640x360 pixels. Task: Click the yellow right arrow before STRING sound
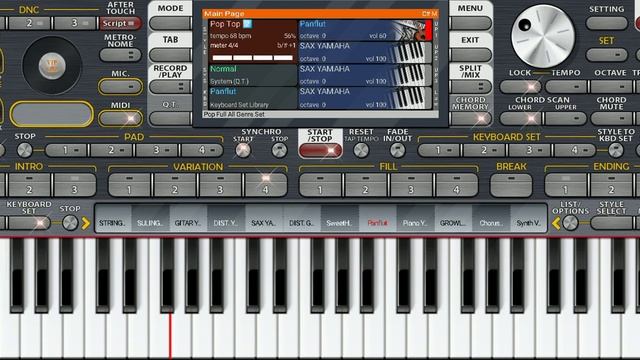[86, 223]
